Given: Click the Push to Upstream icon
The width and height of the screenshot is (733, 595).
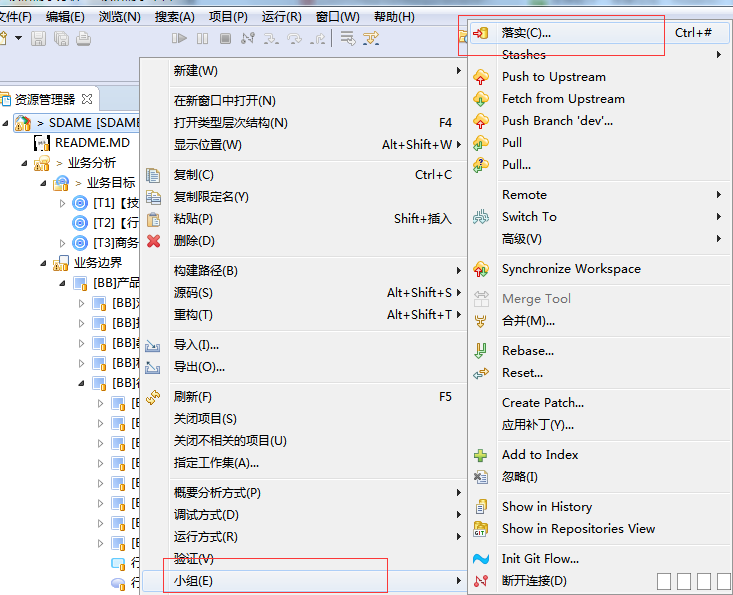Looking at the screenshot, I should (481, 77).
